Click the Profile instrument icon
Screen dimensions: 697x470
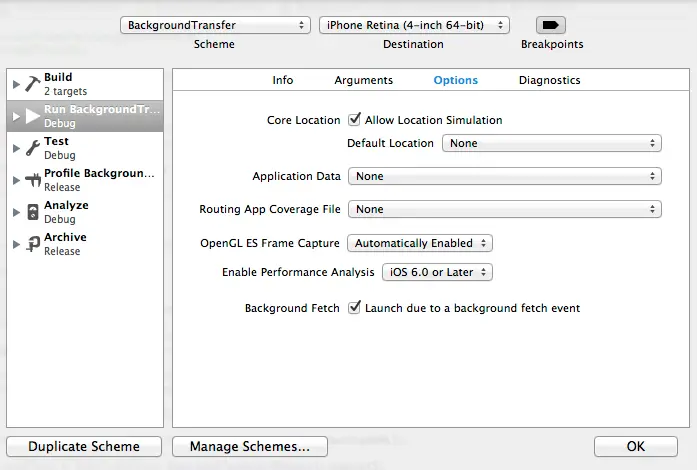(x=32, y=180)
